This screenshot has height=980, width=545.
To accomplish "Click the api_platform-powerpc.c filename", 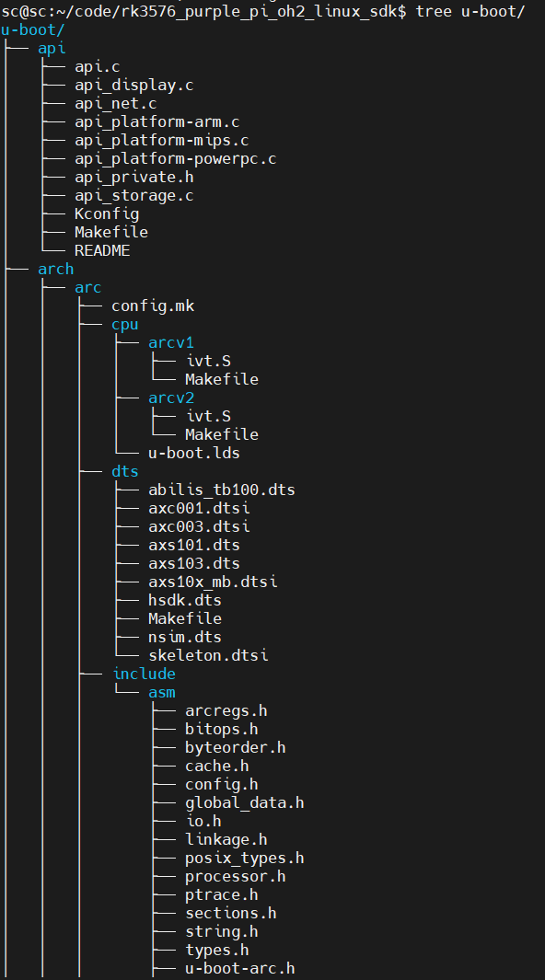I will pyautogui.click(x=175, y=159).
